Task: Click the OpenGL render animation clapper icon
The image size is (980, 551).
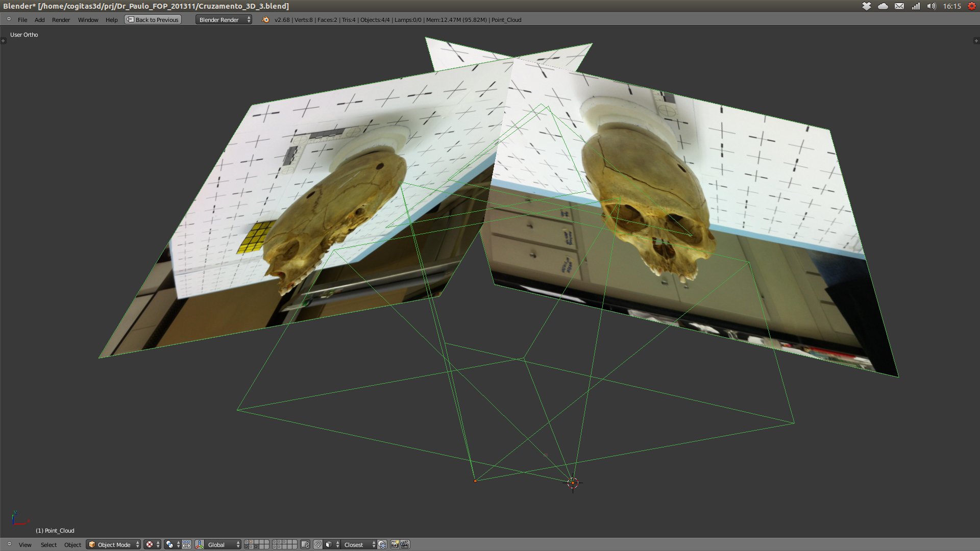Action: pyautogui.click(x=405, y=544)
